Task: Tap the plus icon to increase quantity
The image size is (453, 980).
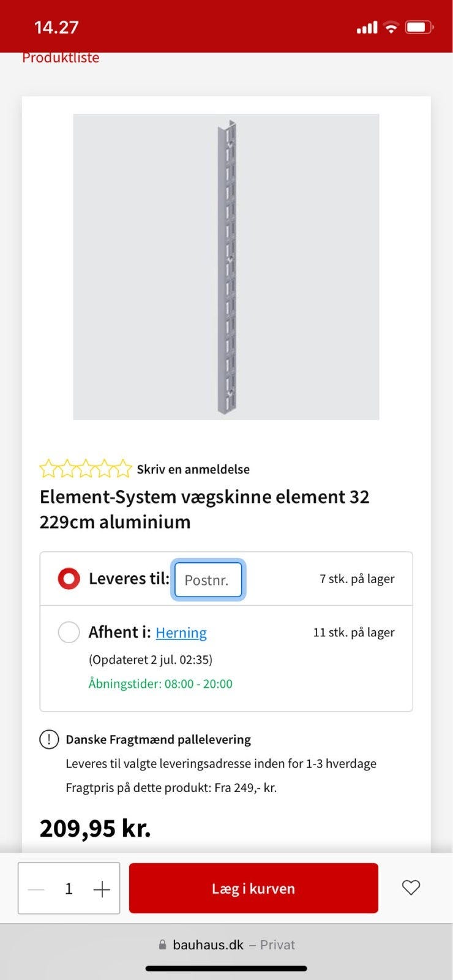Action: pos(102,888)
